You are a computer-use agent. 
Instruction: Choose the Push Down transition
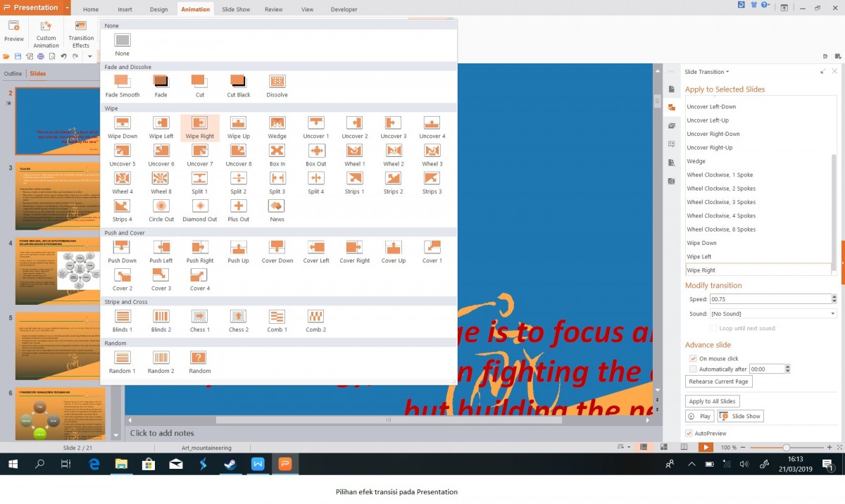coord(122,248)
